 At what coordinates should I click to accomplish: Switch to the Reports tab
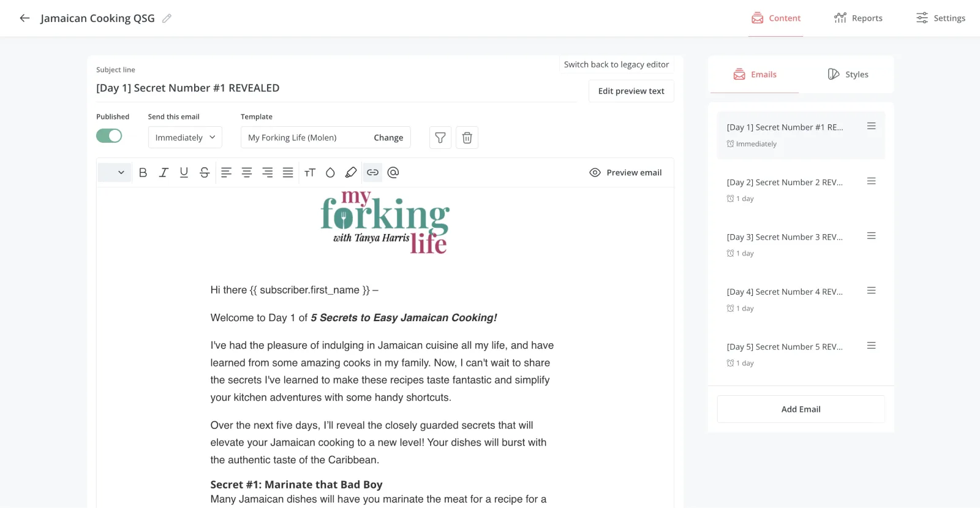click(858, 18)
